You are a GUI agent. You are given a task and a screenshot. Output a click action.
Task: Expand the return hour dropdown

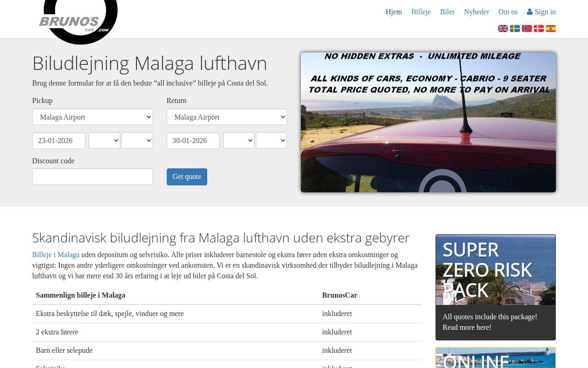[239, 140]
